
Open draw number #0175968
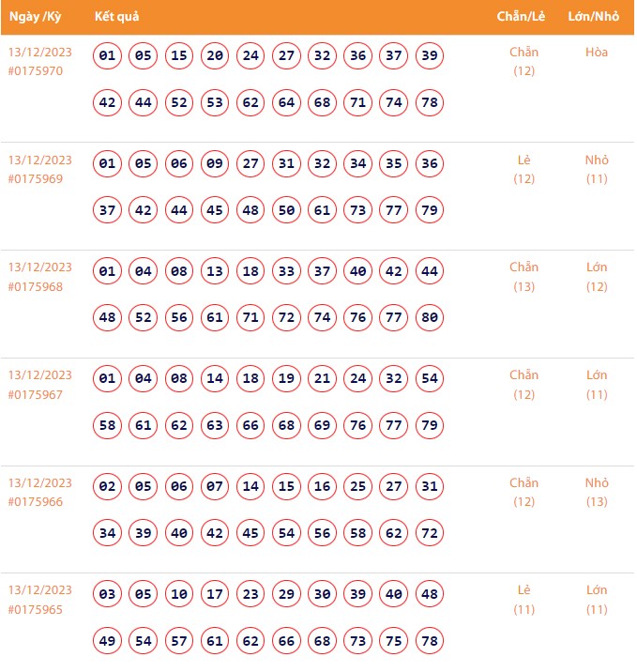point(35,286)
